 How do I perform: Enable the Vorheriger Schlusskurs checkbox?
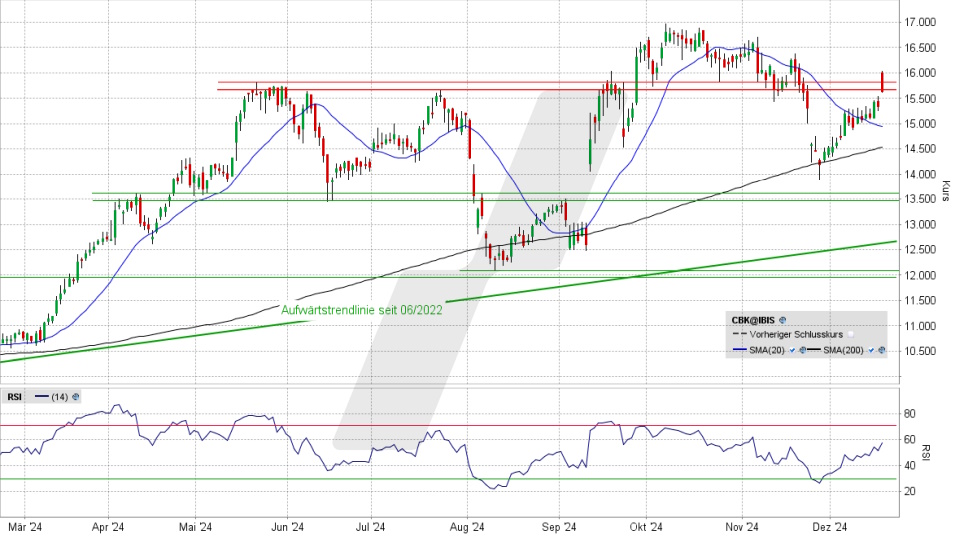851,334
